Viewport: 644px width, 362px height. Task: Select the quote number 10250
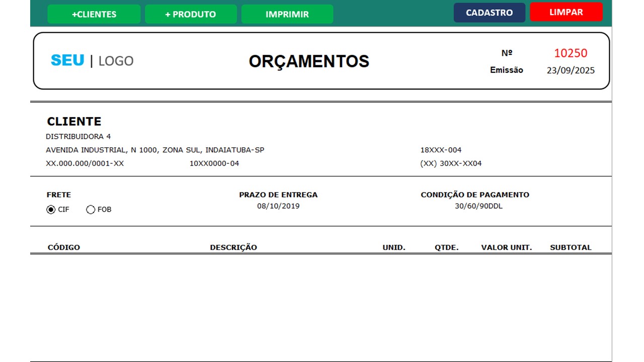[x=571, y=53]
